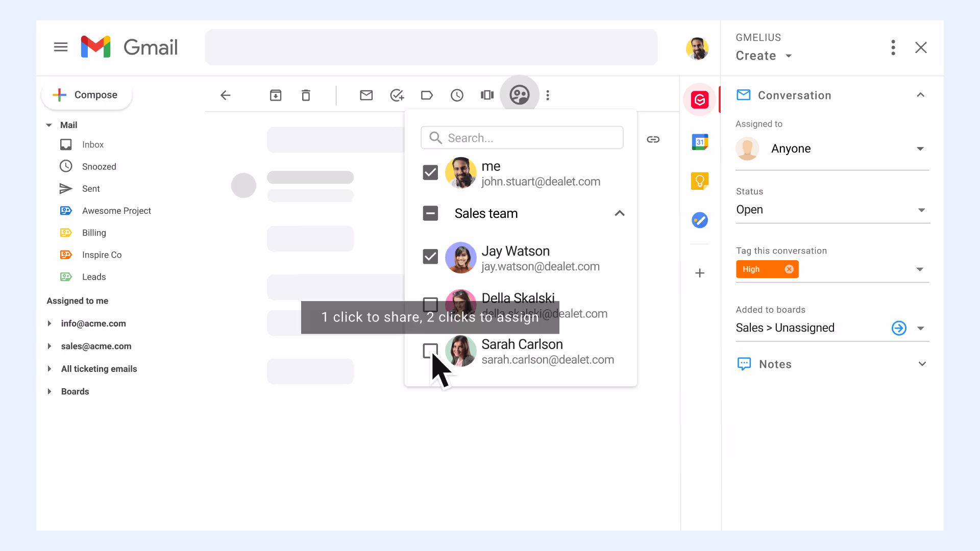Open Google Calendar in the side panel
The image size is (980, 551).
[x=700, y=142]
